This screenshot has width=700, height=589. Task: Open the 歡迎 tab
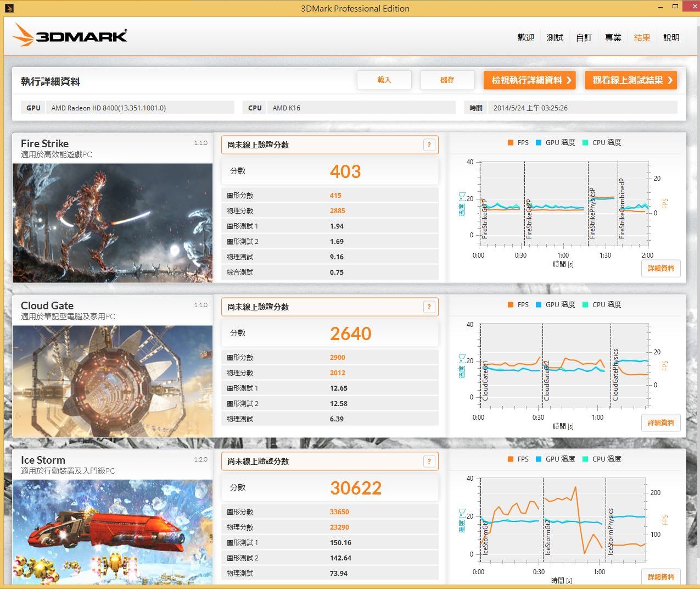(525, 37)
